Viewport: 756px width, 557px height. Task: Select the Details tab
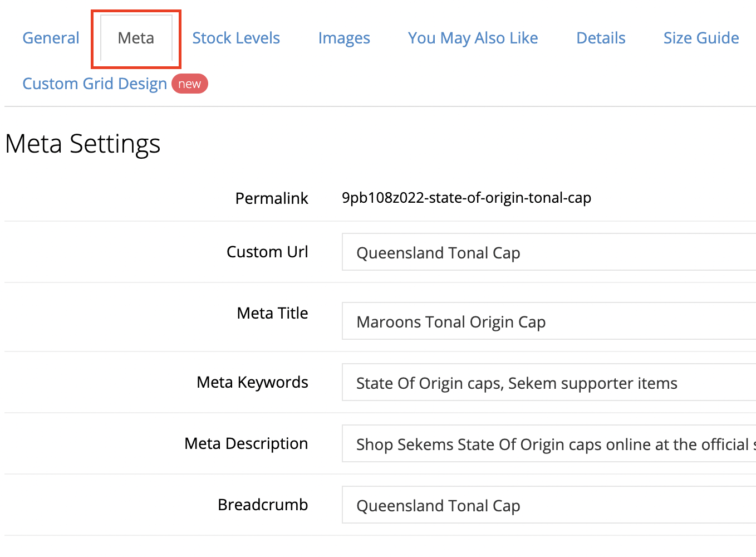point(601,38)
